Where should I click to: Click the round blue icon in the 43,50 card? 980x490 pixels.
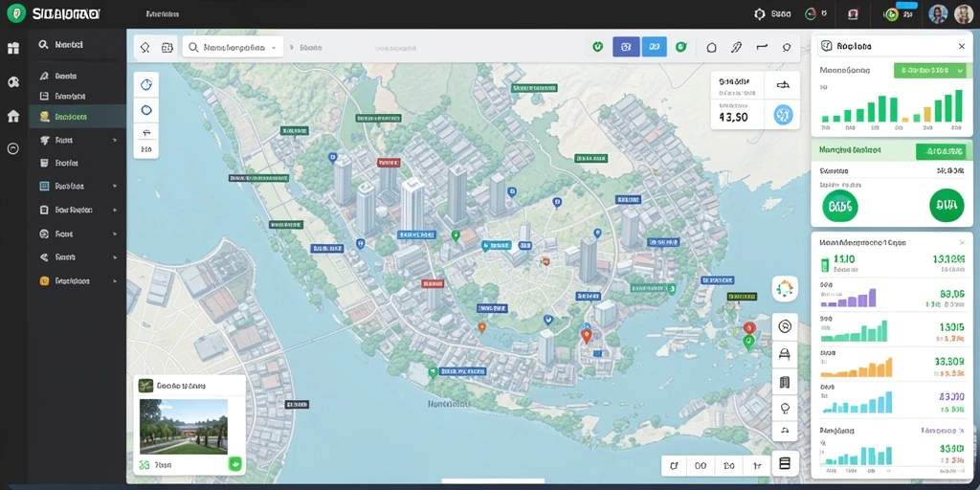click(x=783, y=115)
